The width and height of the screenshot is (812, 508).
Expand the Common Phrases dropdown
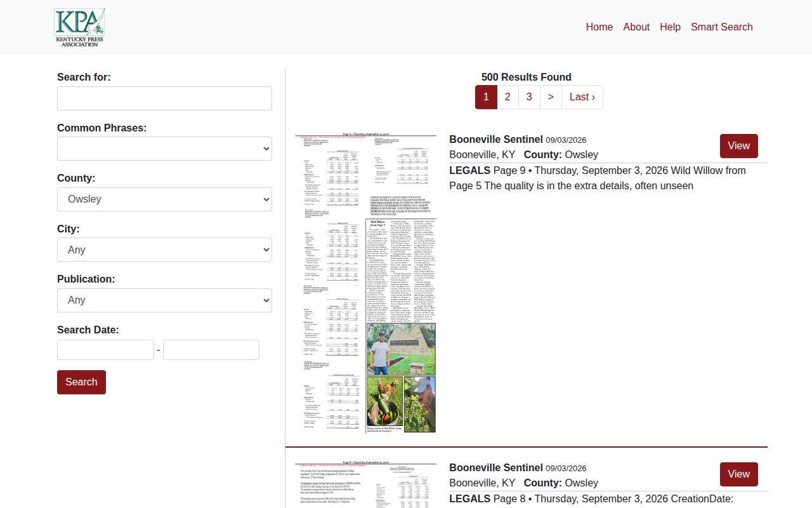point(164,149)
